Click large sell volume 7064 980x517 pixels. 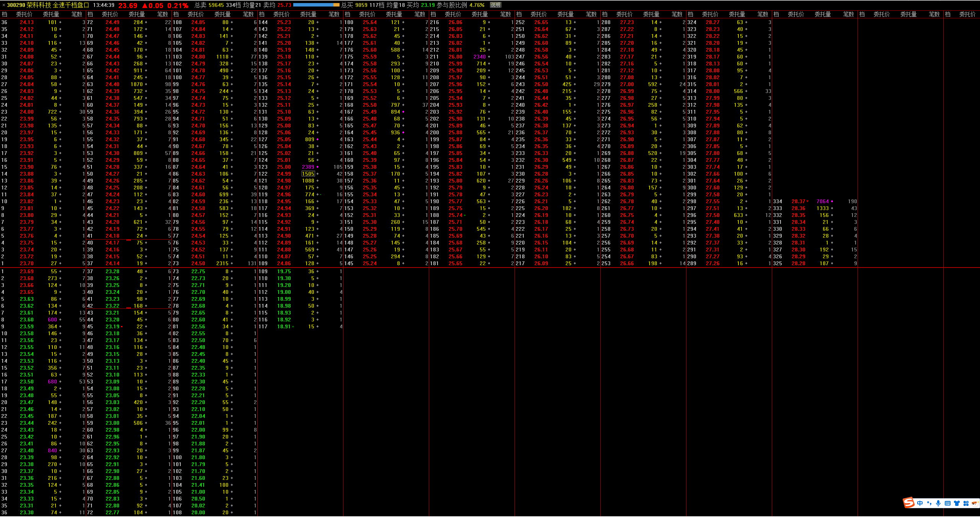(823, 201)
